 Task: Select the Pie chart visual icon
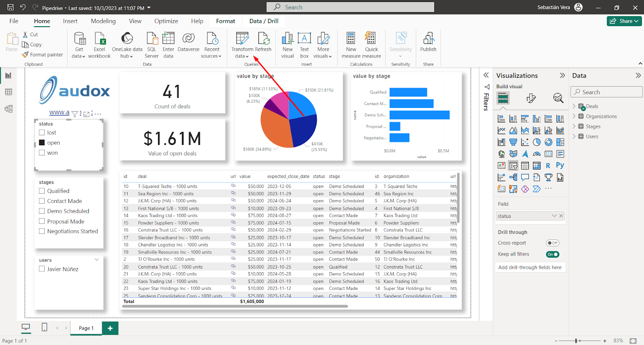click(x=537, y=142)
